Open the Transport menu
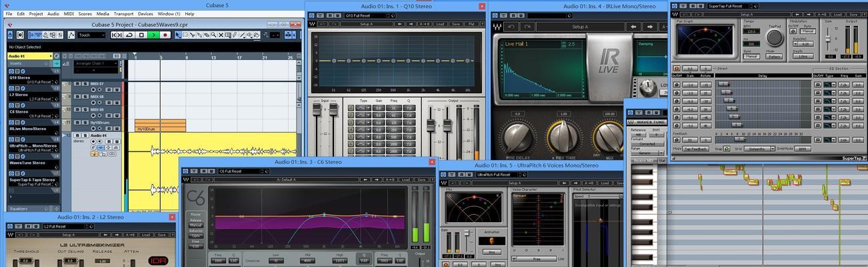This screenshot has height=267, width=868. pos(123,13)
